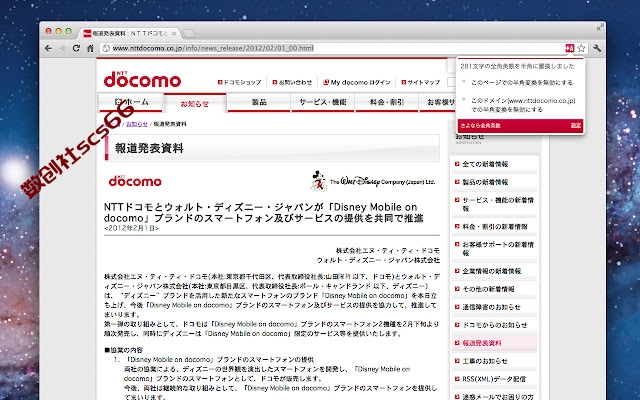The image size is (640, 400).
Task: Open 設定 in the extension popup footer
Action: pos(576,126)
